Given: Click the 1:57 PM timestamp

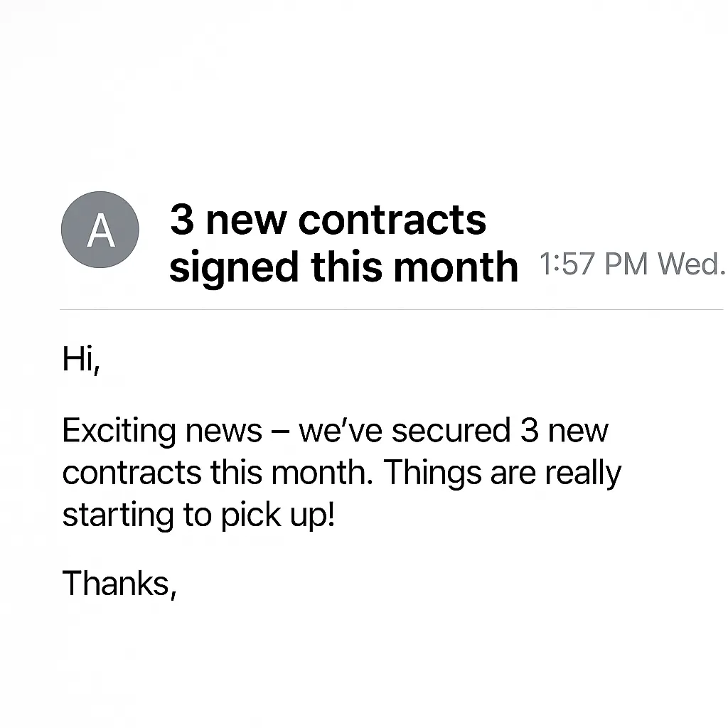Looking at the screenshot, I should pos(594,264).
